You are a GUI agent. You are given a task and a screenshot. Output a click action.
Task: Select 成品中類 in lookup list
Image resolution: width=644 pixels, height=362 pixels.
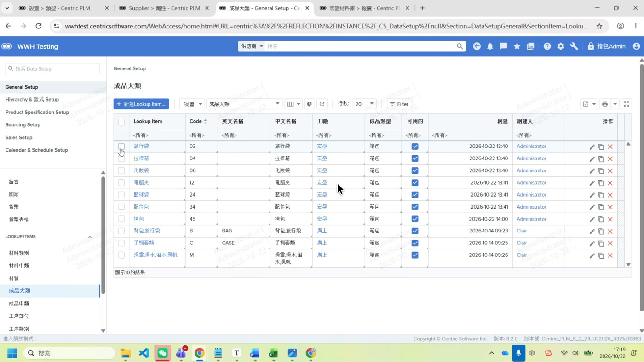(19, 304)
